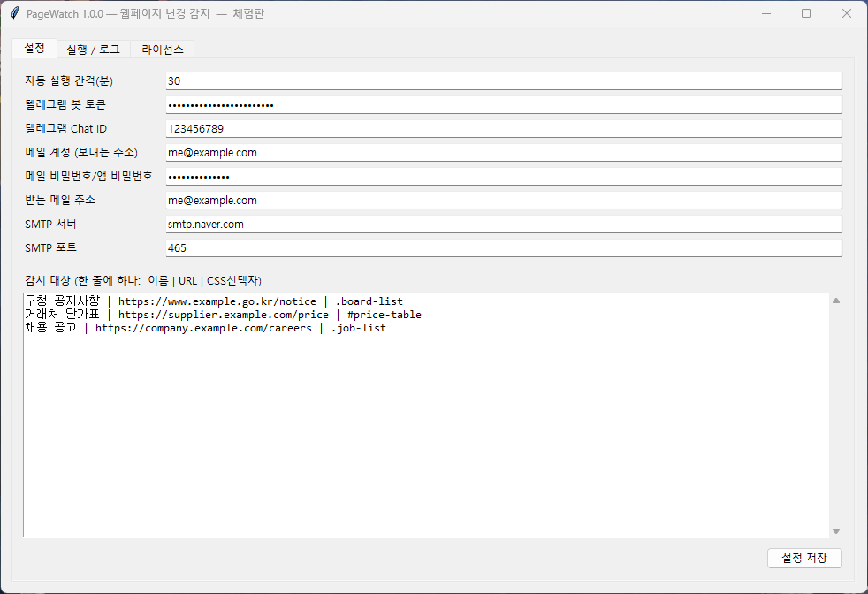Click the SMTP 포트 label
868x594 pixels.
pos(50,247)
